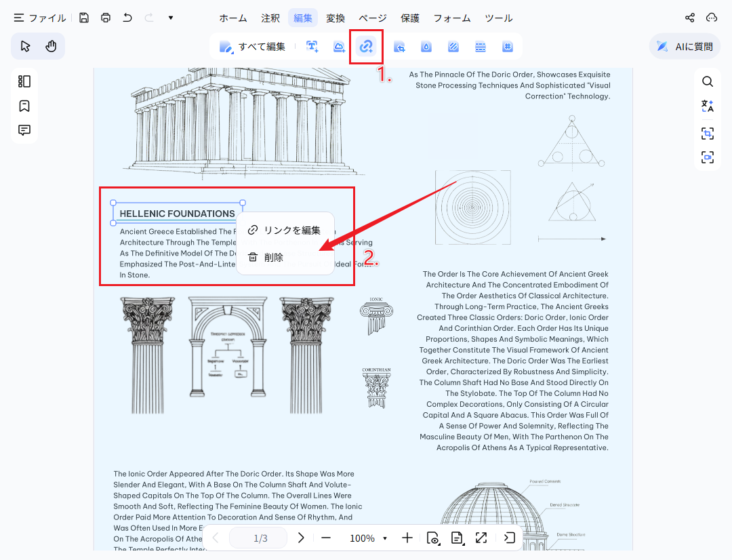Open the Bates numbering tool
This screenshot has height=560, width=732.
coord(508,46)
